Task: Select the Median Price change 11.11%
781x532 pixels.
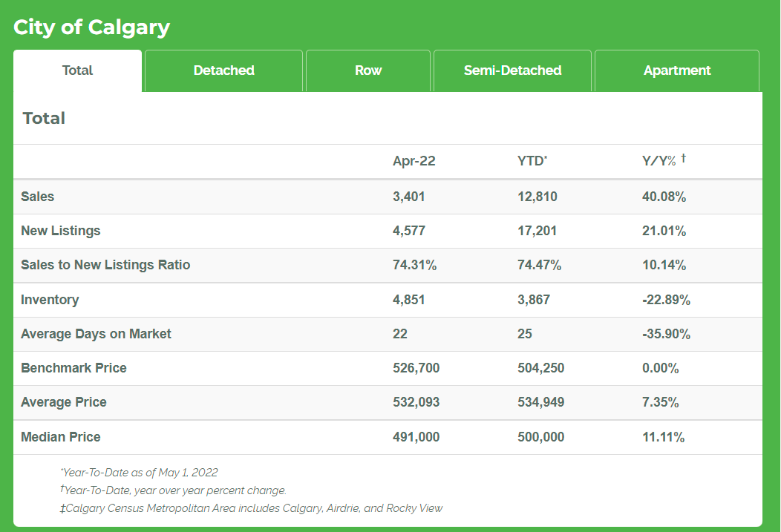Action: 664,437
